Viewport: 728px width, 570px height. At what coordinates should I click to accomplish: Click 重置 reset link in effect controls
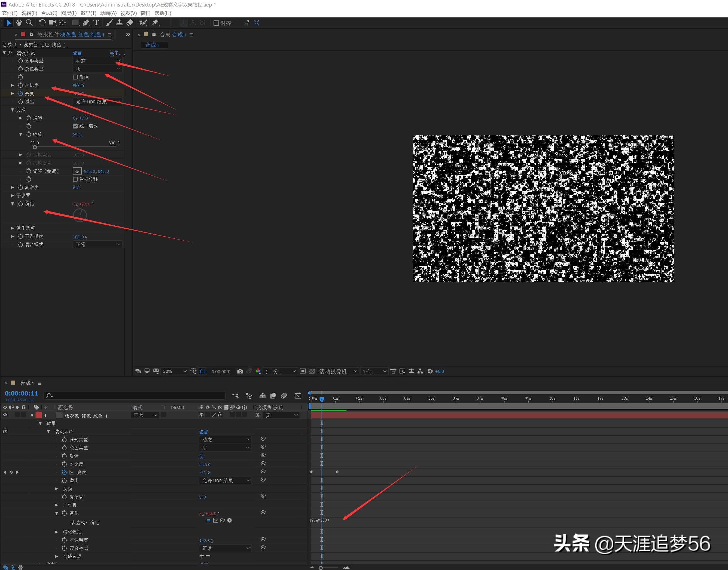point(77,53)
